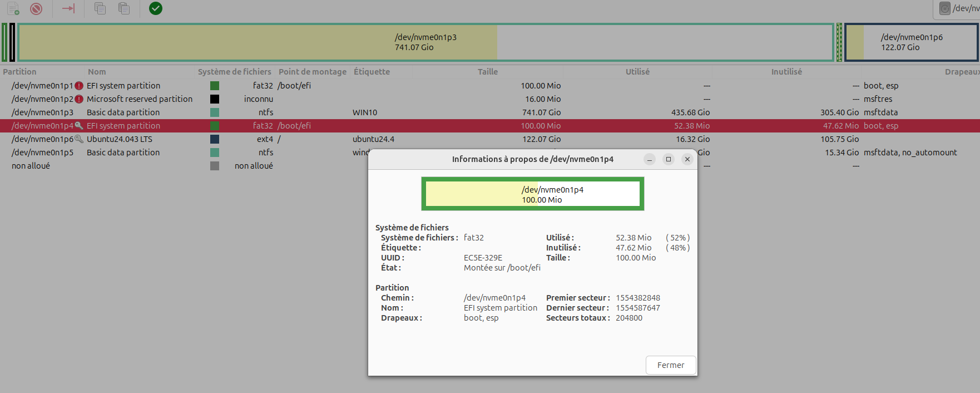This screenshot has height=393, width=980.
Task: Click the delete partition toolbar icon
Action: point(36,8)
